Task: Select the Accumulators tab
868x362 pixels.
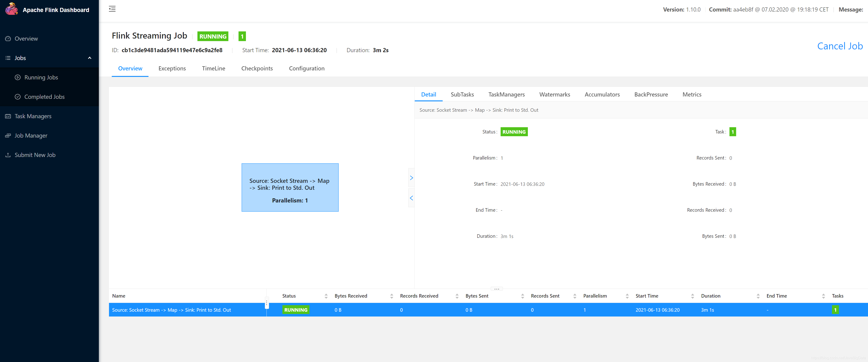Action: (x=602, y=95)
